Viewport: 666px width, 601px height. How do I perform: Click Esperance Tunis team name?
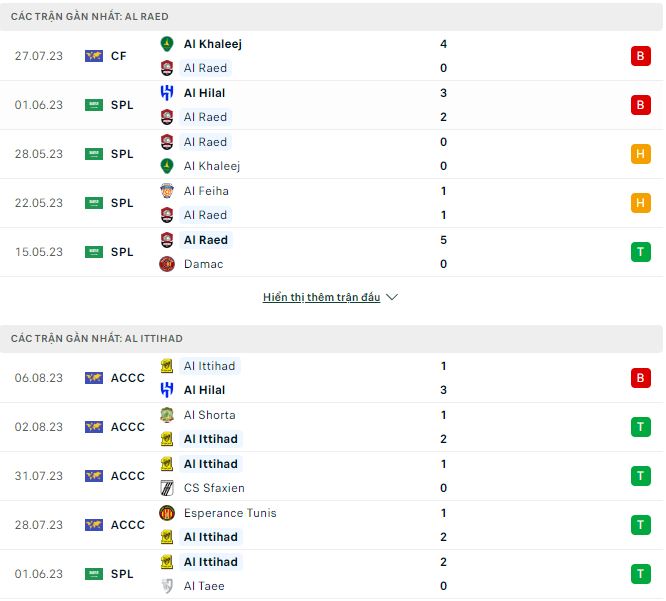coord(230,513)
